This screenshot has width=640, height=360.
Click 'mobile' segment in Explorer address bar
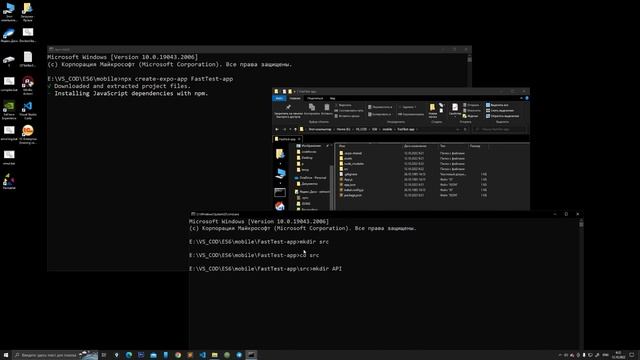click(x=387, y=129)
